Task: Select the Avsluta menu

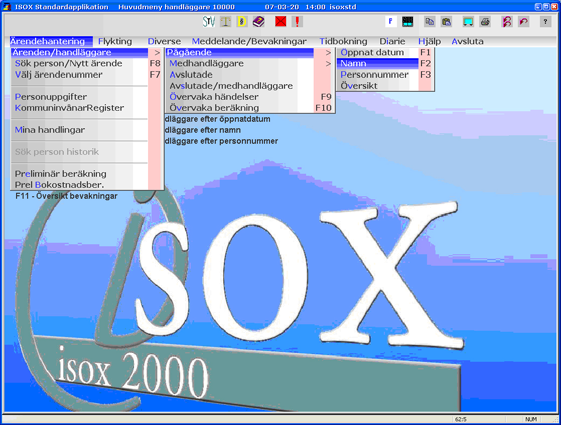Action: coord(467,41)
